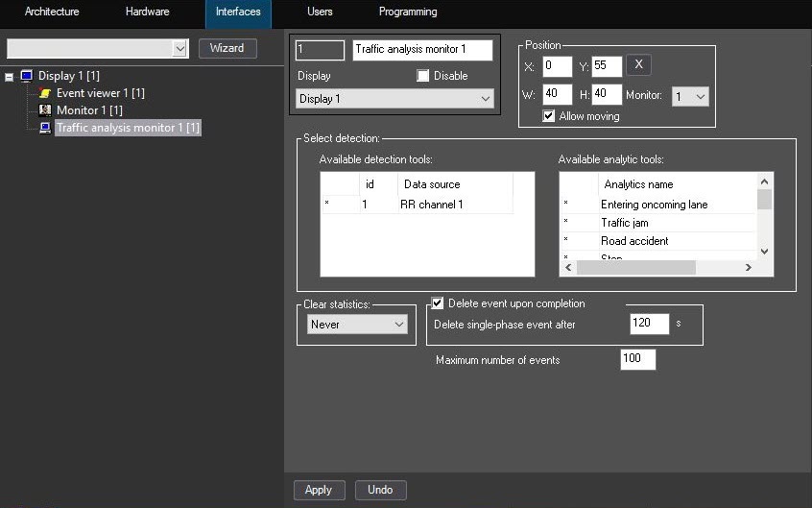Click the X button in Position group
The width and height of the screenshot is (812, 508).
click(x=638, y=64)
